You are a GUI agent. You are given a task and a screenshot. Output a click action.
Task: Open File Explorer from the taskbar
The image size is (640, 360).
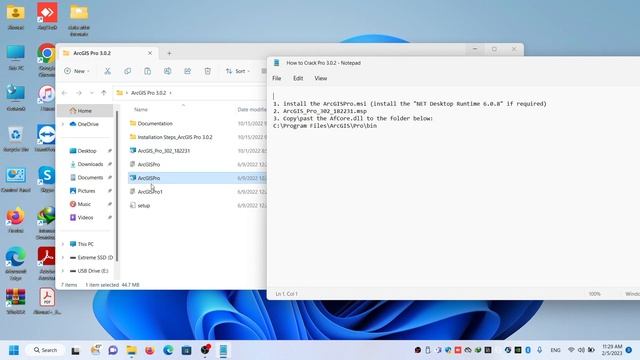(x=131, y=350)
